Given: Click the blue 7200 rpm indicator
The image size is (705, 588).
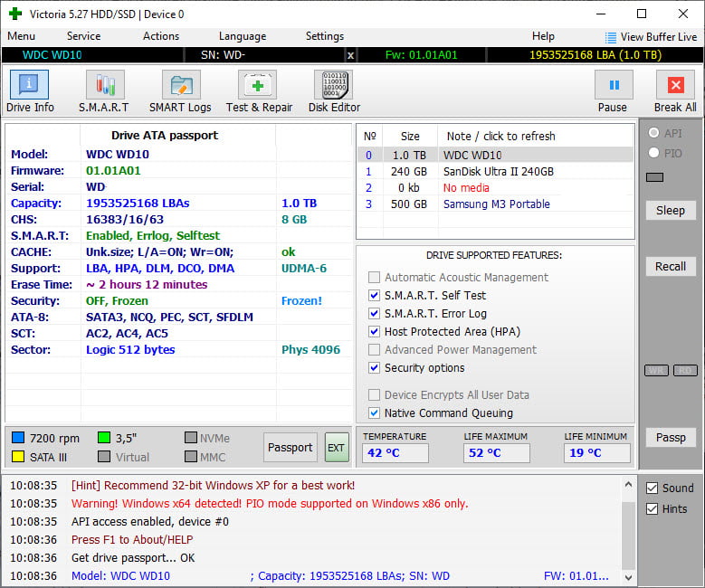Looking at the screenshot, I should (x=18, y=438).
